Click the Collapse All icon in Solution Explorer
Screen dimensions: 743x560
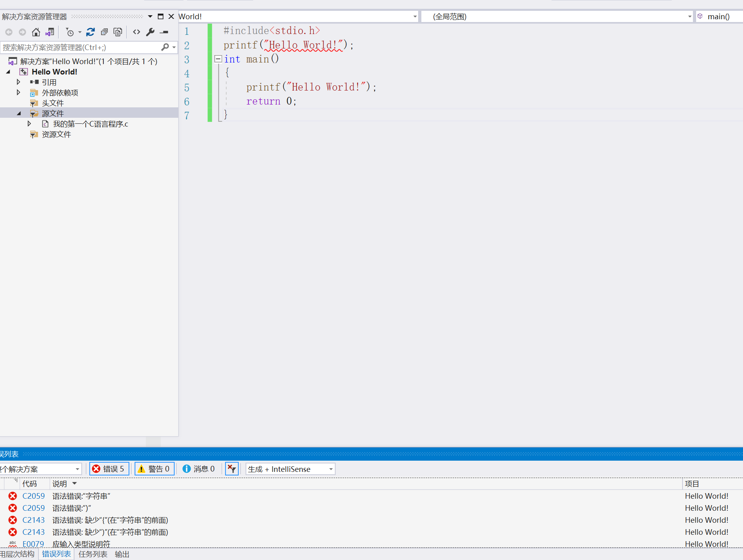tap(104, 32)
